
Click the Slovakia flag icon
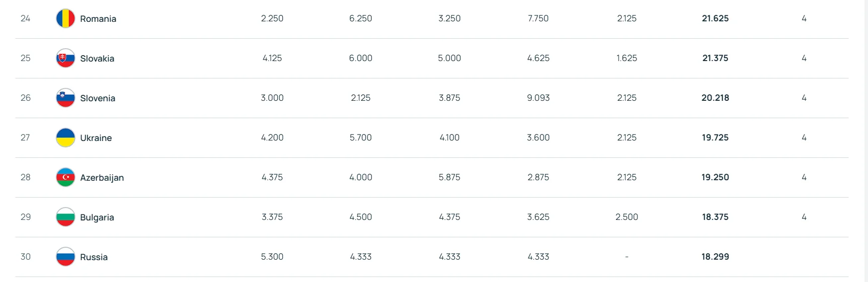coord(65,58)
